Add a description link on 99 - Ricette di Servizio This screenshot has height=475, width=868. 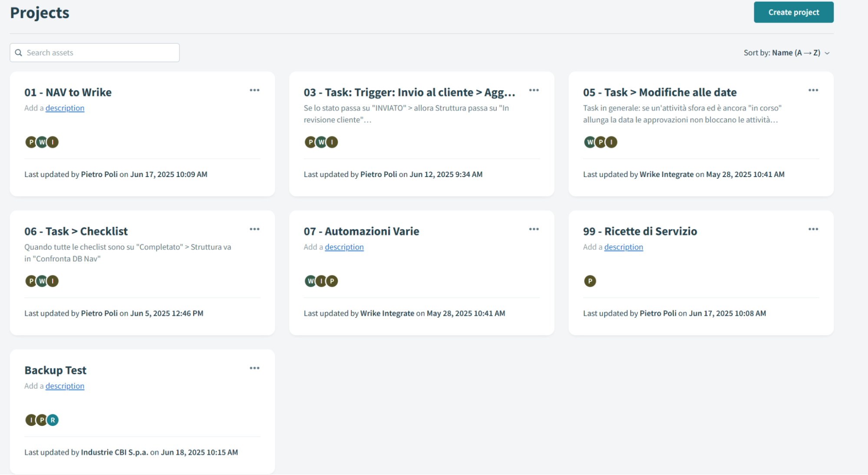point(623,247)
